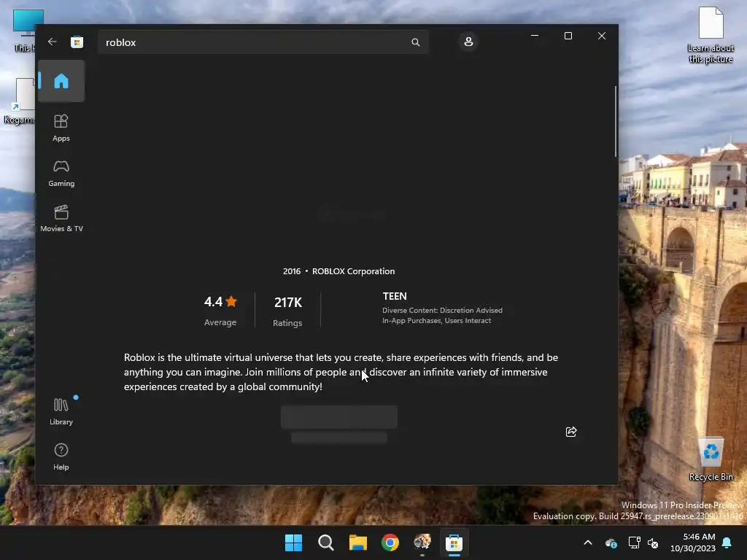
Task: Click the search field containing roblox
Action: point(263,42)
